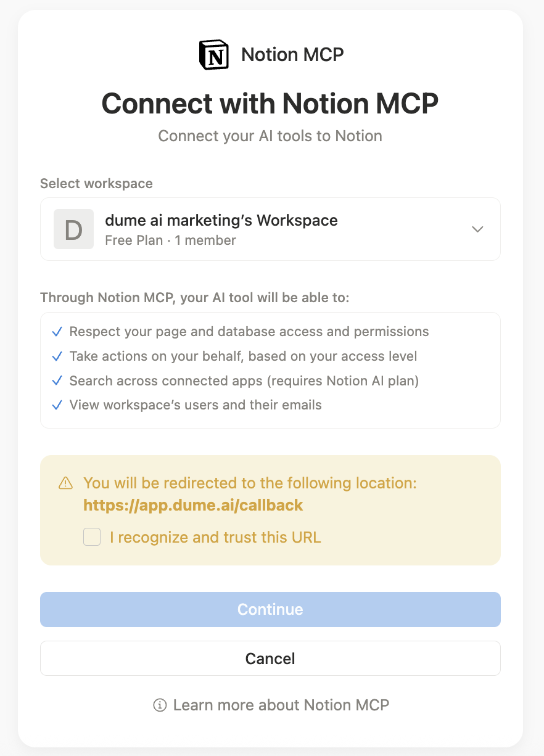The height and width of the screenshot is (756, 544).
Task: Click the info icon beside Learn more
Action: [161, 705]
